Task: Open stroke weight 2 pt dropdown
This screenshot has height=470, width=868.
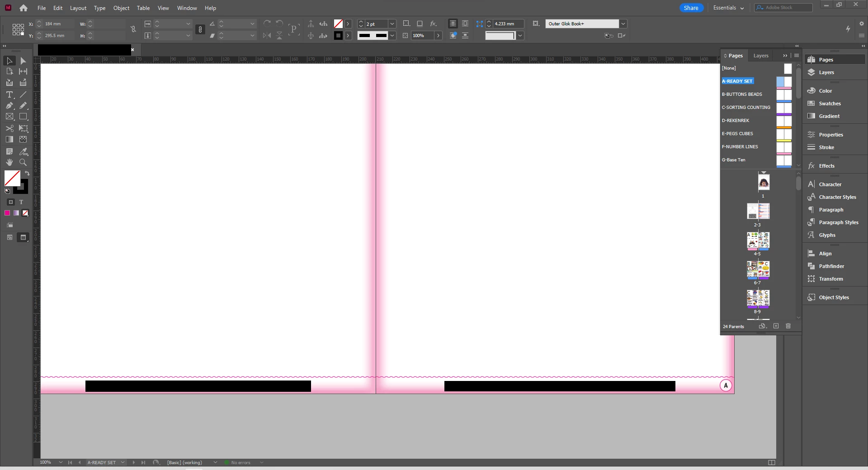Action: click(x=392, y=23)
